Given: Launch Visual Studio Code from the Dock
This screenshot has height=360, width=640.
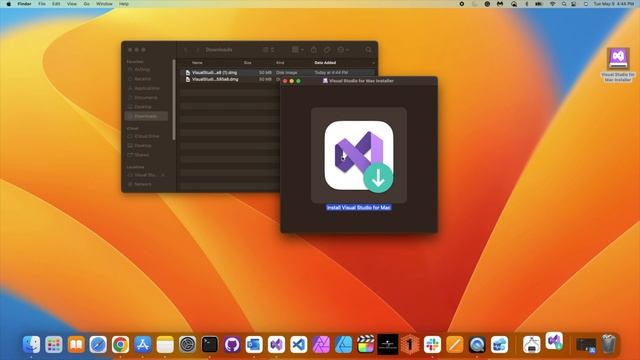Looking at the screenshot, I should tap(298, 344).
